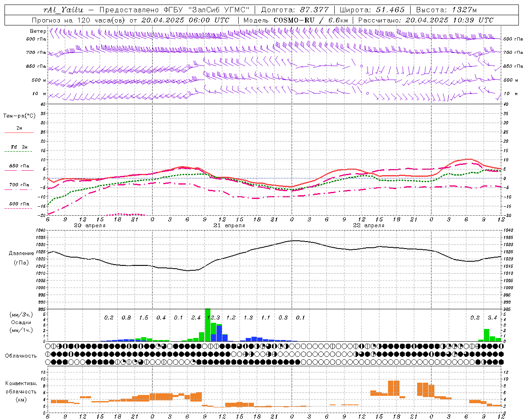Image resolution: width=525 pixels, height=420 pixels.
Task: Click the 3.4 precipitation value
Action: click(492, 318)
